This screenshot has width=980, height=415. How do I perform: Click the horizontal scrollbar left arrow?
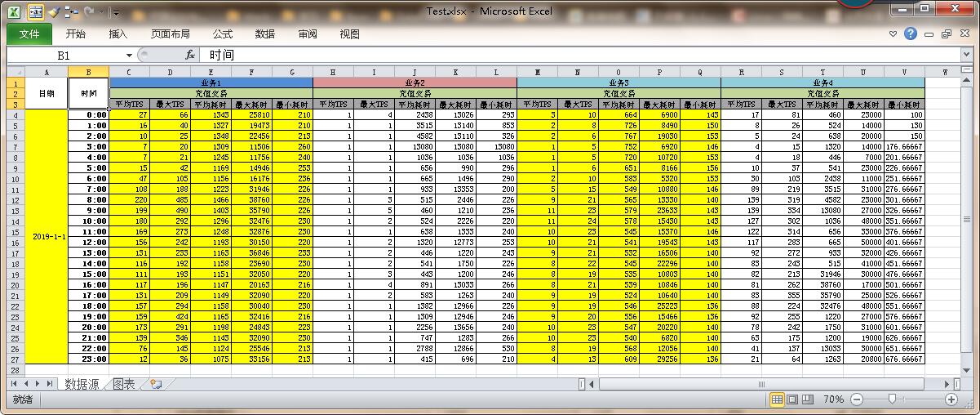click(592, 384)
